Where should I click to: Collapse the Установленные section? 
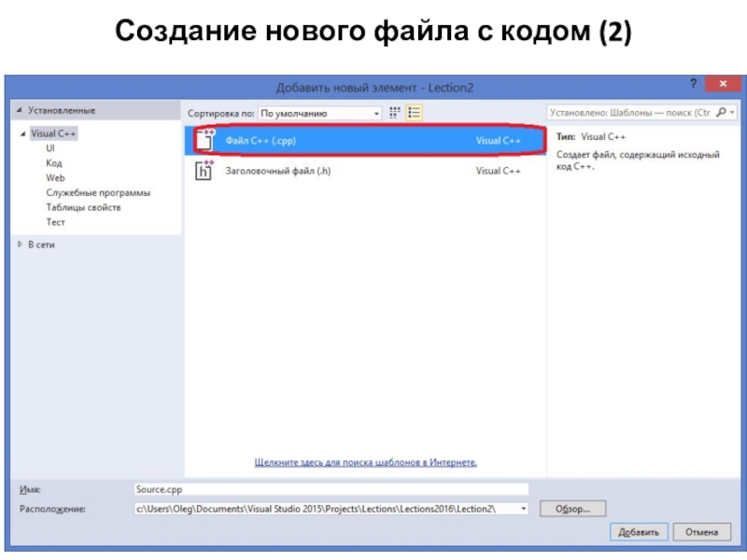tap(19, 110)
